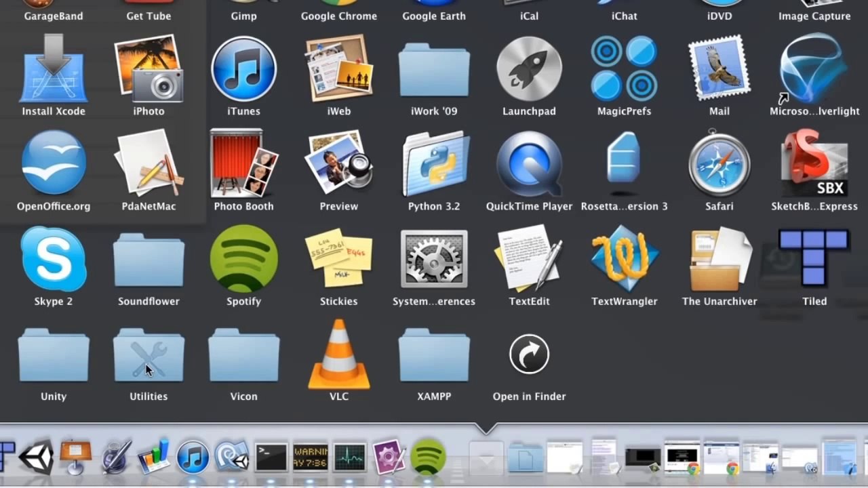Open the Console app in the Dock
Screen dimensions: 868x488
pos(310,457)
